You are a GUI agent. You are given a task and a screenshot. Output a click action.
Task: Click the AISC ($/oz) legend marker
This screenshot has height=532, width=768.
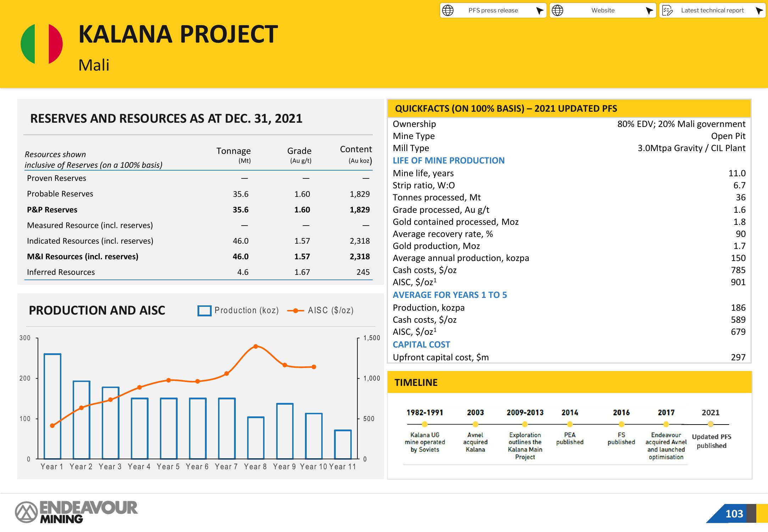(295, 311)
